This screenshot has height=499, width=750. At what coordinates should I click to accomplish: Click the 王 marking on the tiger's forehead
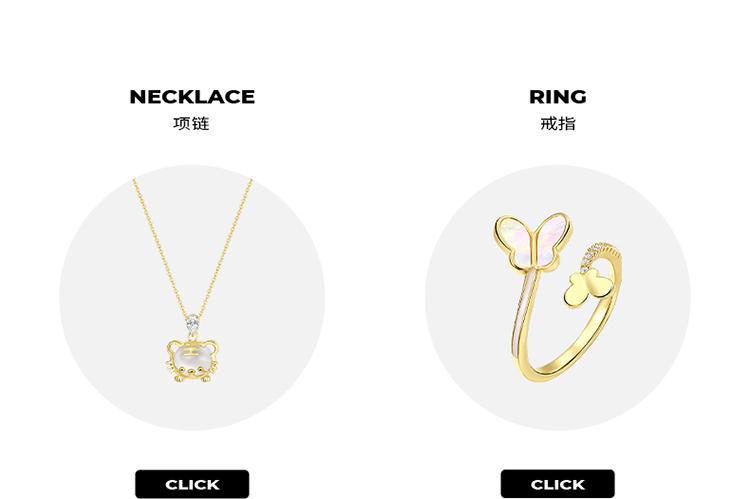point(191,352)
